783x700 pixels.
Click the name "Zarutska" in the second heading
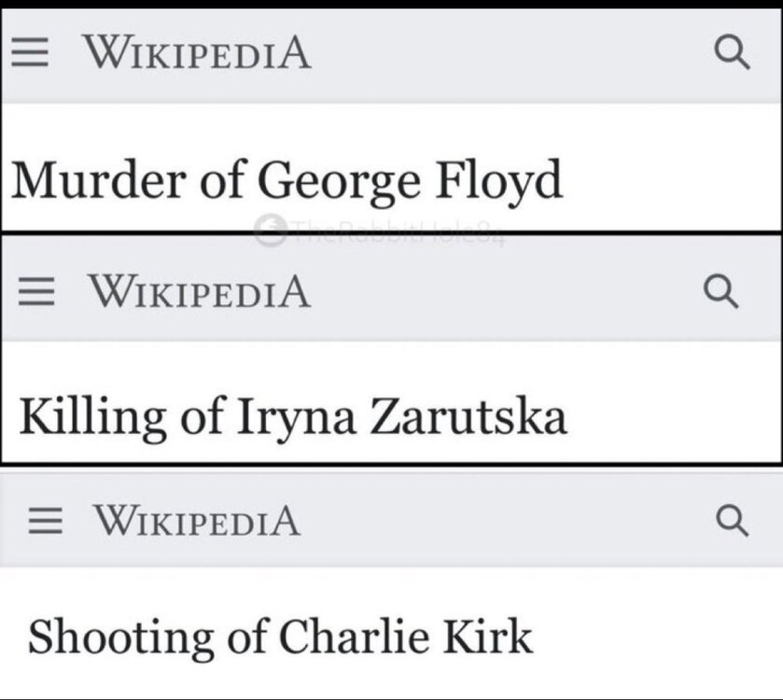coord(468,416)
